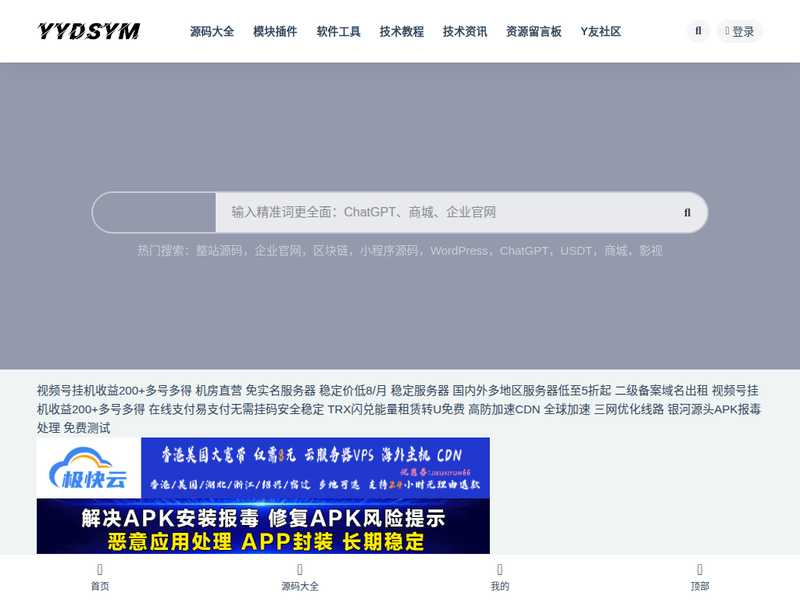This screenshot has width=800, height=600.
Task: Click the magnifier icon inside the search bar
Action: click(x=687, y=212)
